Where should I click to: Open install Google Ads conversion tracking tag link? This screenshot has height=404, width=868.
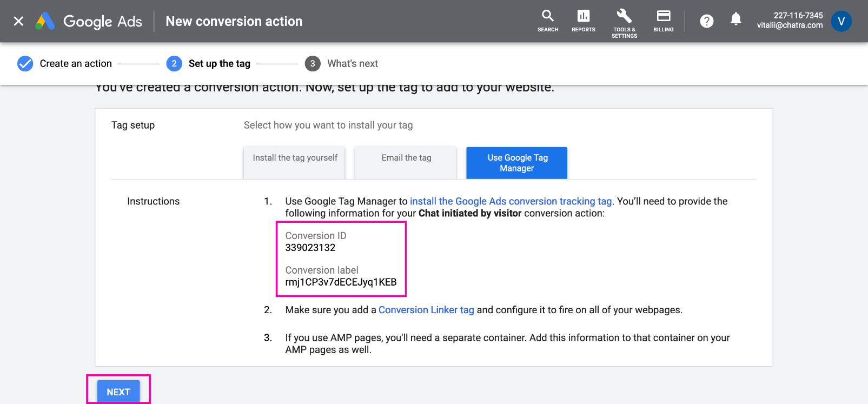(x=511, y=201)
